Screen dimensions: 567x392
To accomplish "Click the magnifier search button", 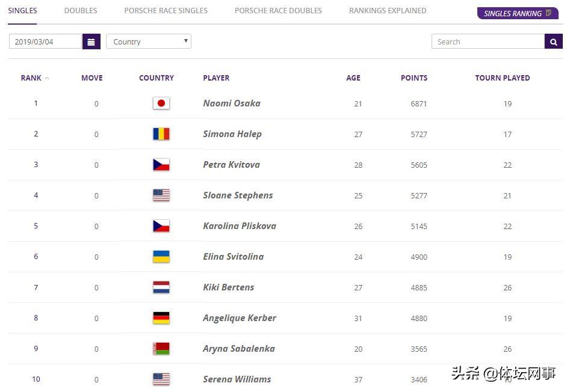I will (553, 41).
